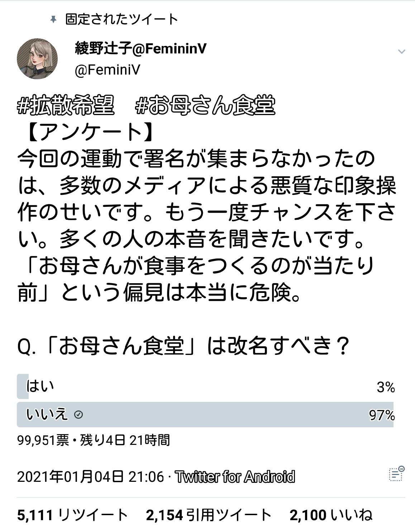Select the いいえ poll option label
Image resolution: width=415 pixels, height=532 pixels.
pyautogui.click(x=47, y=415)
